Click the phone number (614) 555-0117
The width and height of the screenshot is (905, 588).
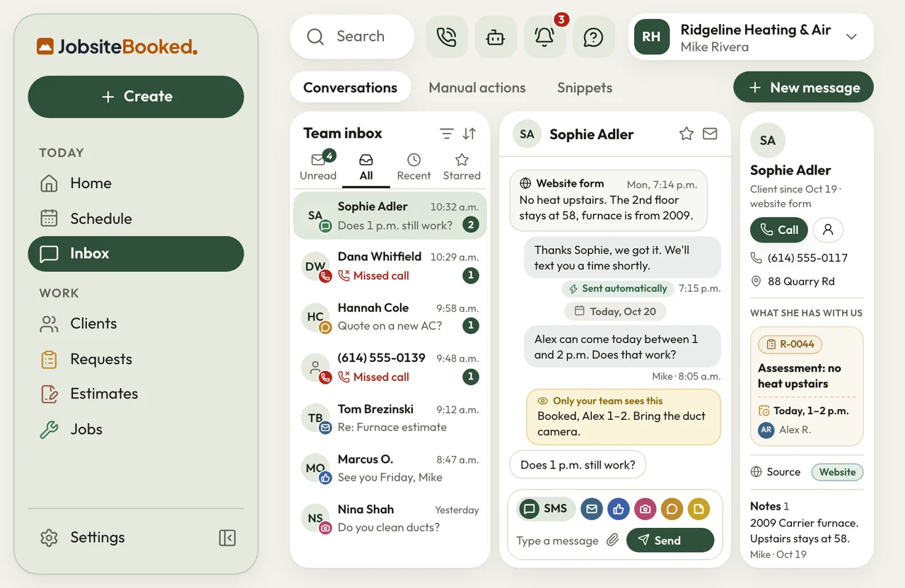point(807,258)
